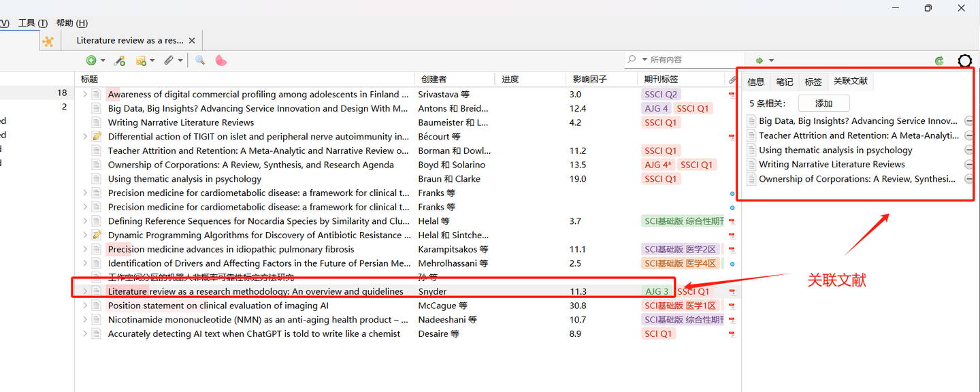Click the pink petal plugin icon
Image resolution: width=980 pixels, height=392 pixels.
point(220,60)
